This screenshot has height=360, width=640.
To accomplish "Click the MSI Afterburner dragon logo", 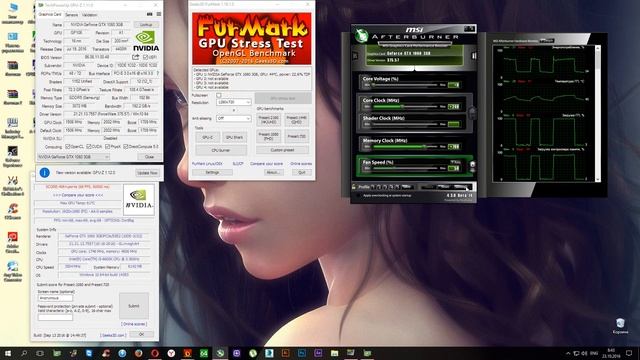I will click(361, 36).
